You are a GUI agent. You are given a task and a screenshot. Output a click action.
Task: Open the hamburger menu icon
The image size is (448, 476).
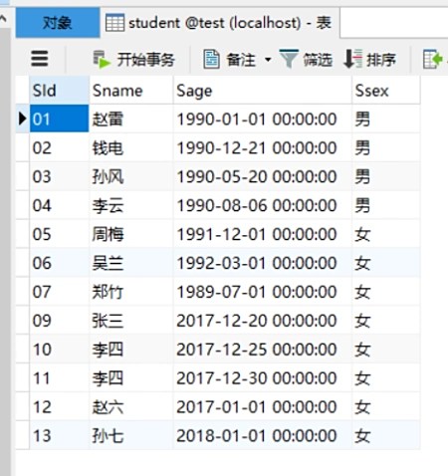40,59
